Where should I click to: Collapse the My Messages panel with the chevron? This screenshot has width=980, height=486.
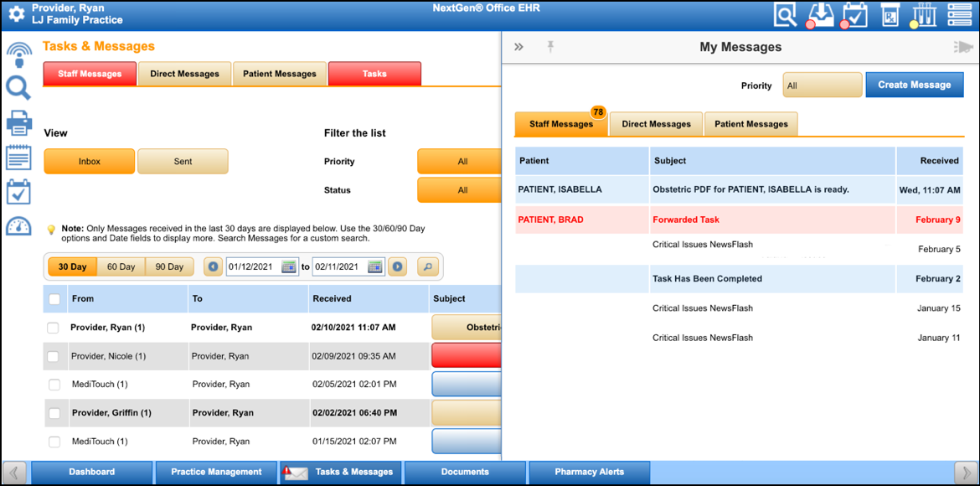point(518,47)
